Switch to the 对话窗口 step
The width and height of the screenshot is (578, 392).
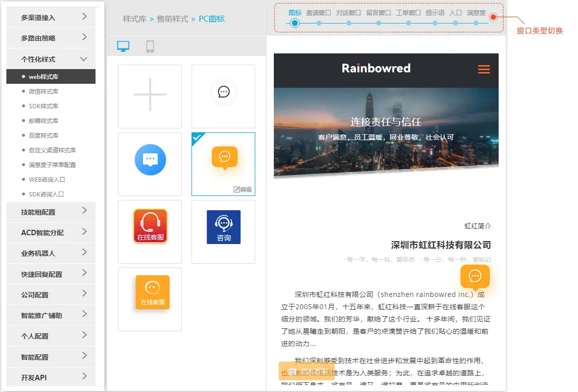click(349, 23)
